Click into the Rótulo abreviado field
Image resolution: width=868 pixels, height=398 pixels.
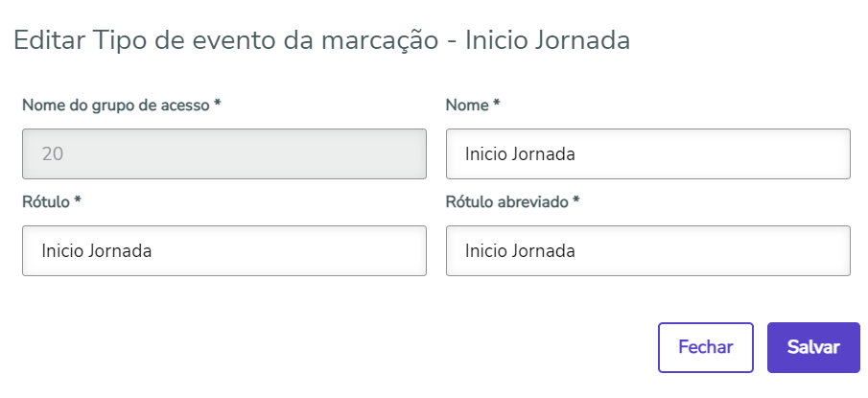tap(647, 250)
